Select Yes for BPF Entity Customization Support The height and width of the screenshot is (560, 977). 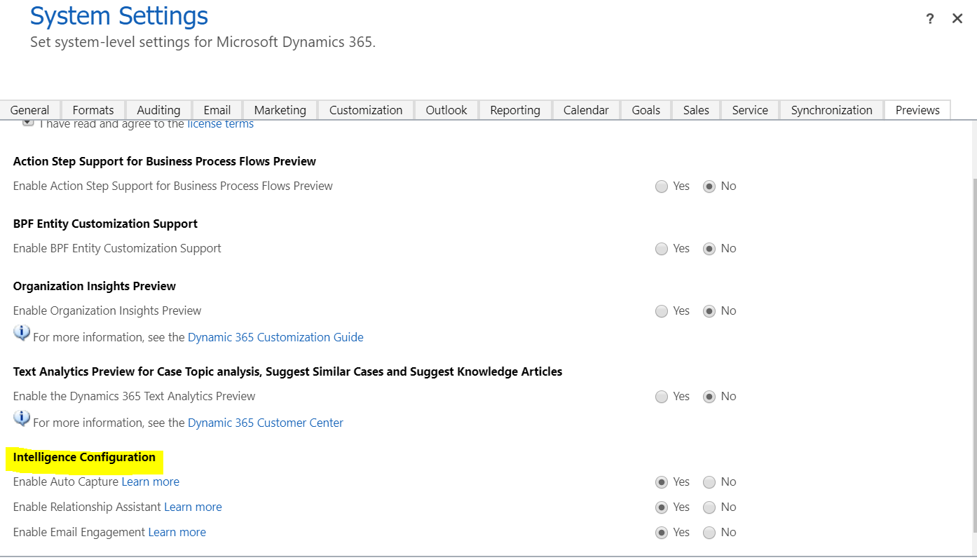click(662, 249)
